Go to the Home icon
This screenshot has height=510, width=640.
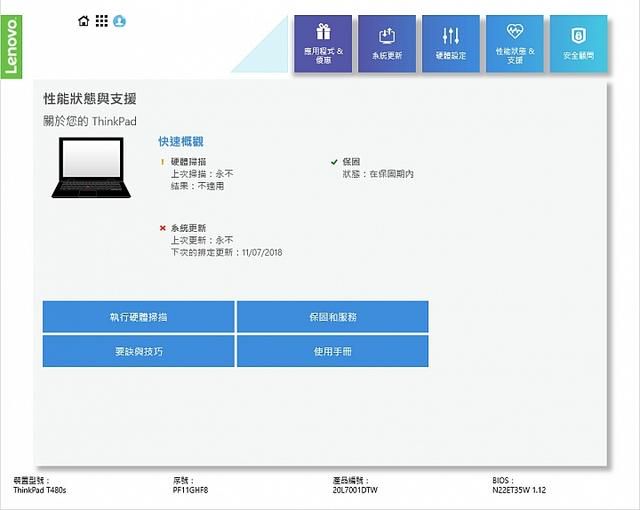[x=84, y=21]
